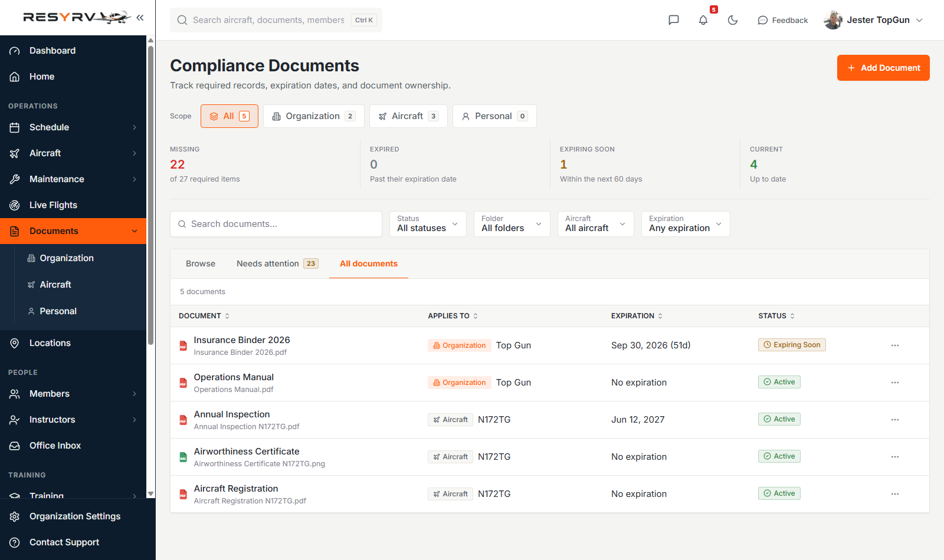Open Live Flights page
Viewport: 944px width, 560px height.
click(x=73, y=205)
